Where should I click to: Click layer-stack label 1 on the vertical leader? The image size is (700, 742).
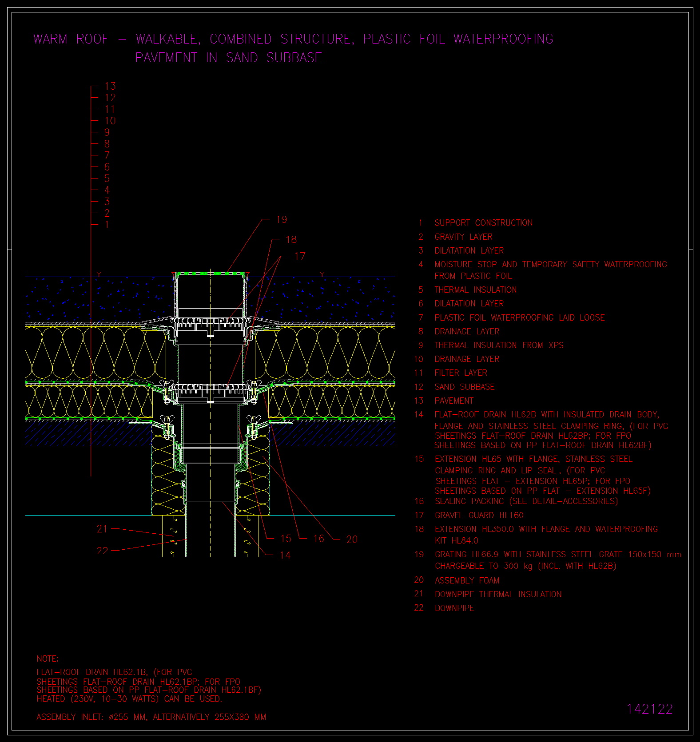107,225
